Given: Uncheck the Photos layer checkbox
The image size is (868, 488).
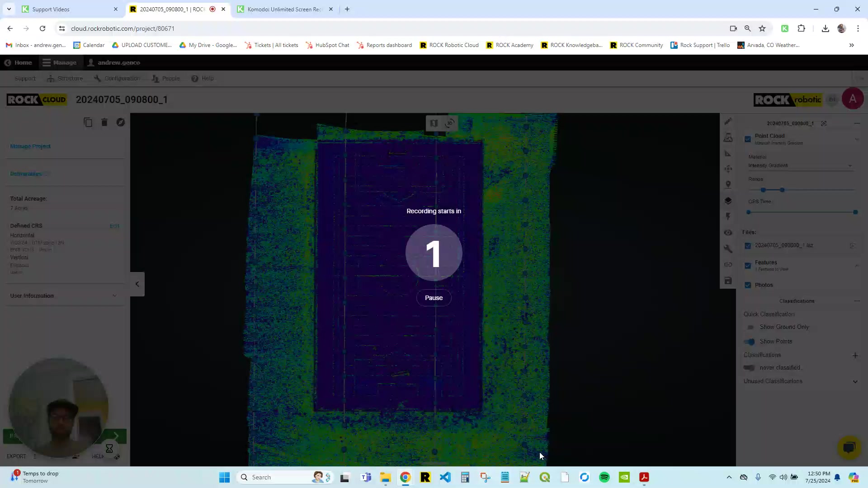Looking at the screenshot, I should click(748, 285).
